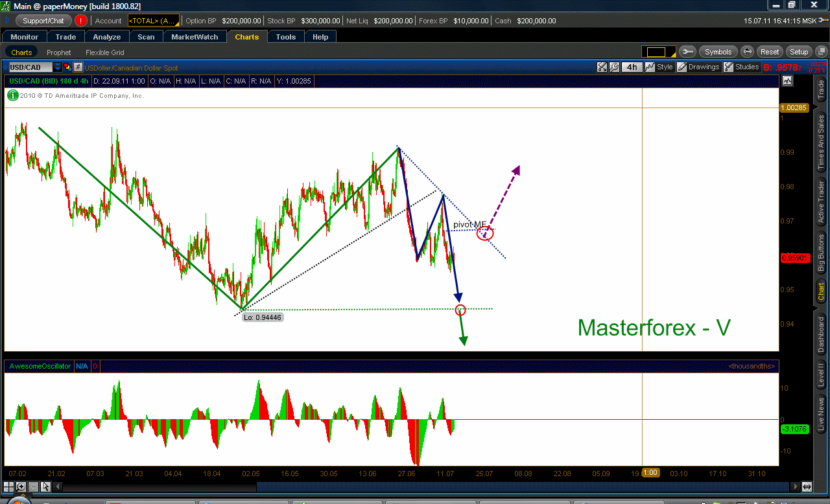Click the Setup button
Viewport: 830px width, 504px height.
tap(799, 52)
